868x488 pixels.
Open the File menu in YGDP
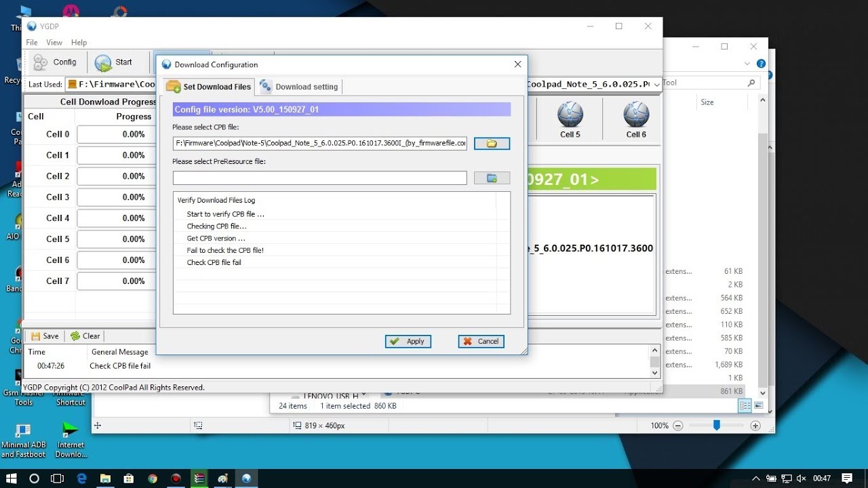pos(32,43)
